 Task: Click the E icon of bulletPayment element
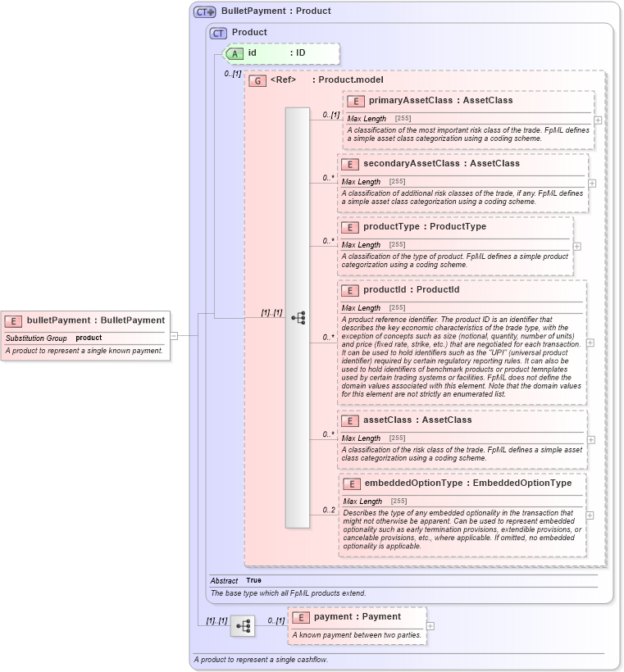point(13,321)
